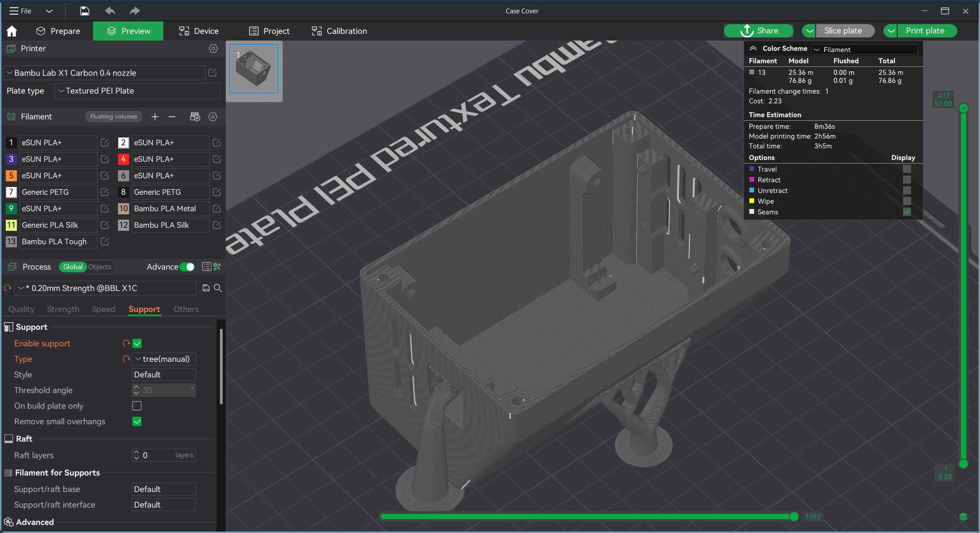Viewport: 980px width, 533px height.
Task: Open filament settings gear icon
Action: 213,117
